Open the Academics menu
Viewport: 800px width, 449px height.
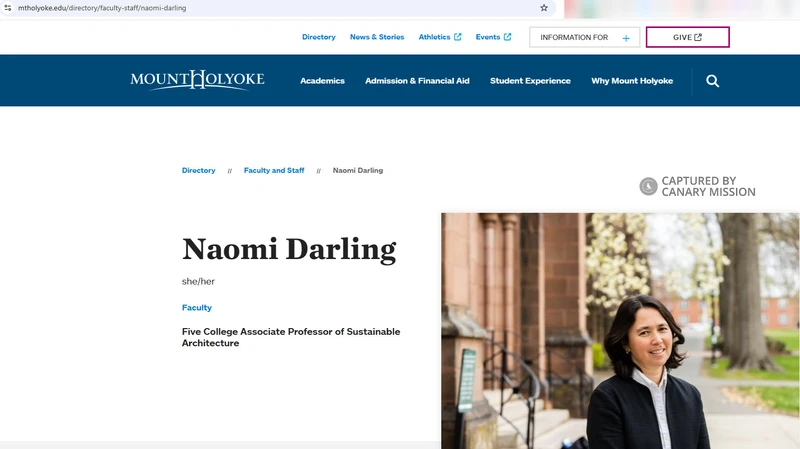pyautogui.click(x=322, y=81)
